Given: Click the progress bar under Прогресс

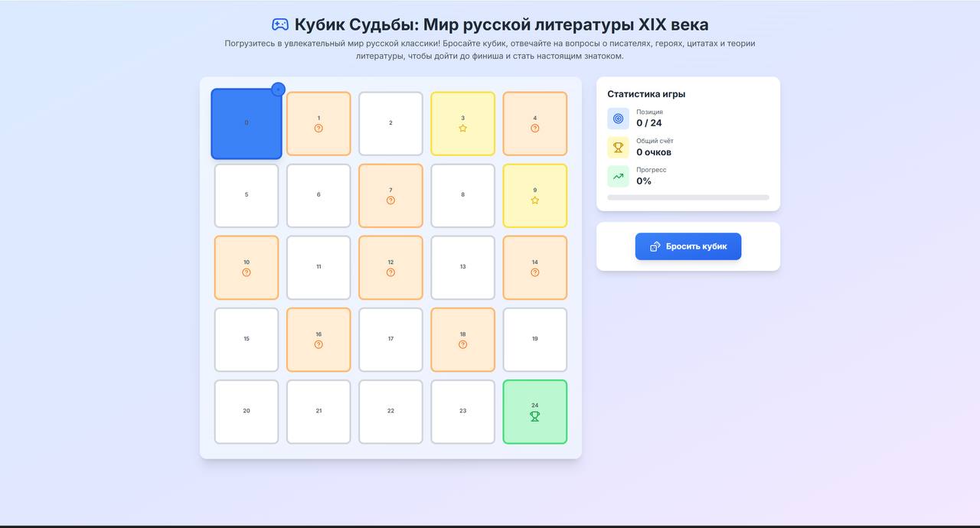Looking at the screenshot, I should 688,197.
